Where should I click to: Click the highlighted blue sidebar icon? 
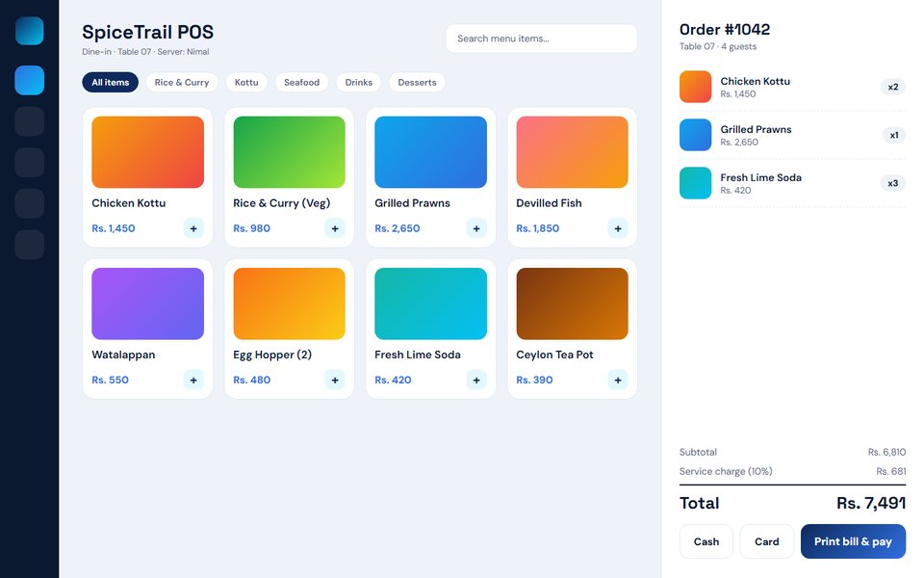click(x=30, y=80)
